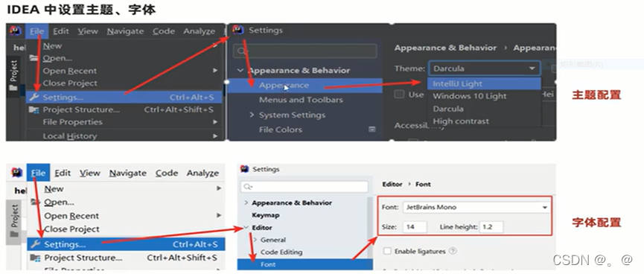Open the File menu in dark menu bar
The image size is (644, 274).
(37, 31)
